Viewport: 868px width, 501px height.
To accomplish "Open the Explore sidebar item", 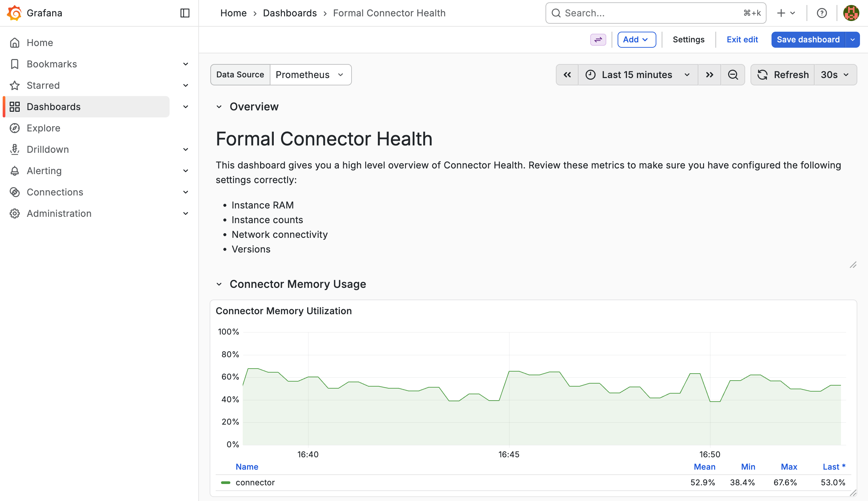I will pyautogui.click(x=43, y=128).
